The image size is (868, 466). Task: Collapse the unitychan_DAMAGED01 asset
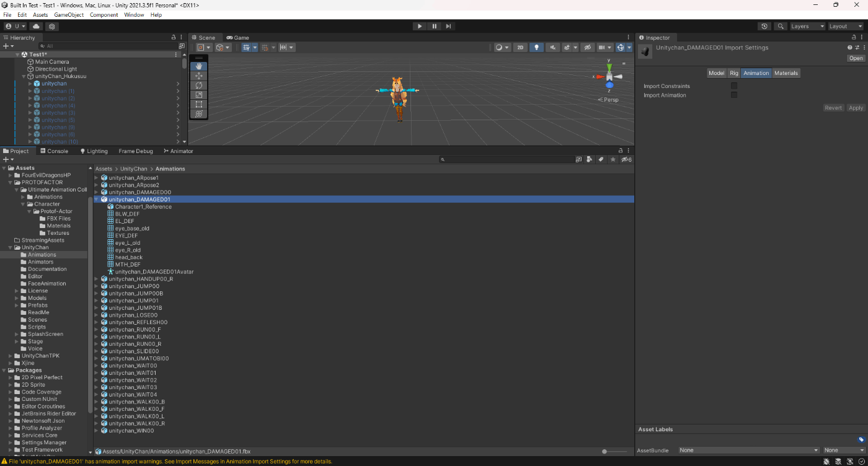[97, 200]
